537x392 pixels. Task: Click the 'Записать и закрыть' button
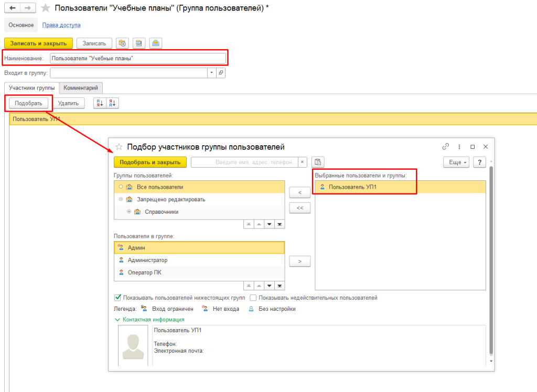(38, 43)
